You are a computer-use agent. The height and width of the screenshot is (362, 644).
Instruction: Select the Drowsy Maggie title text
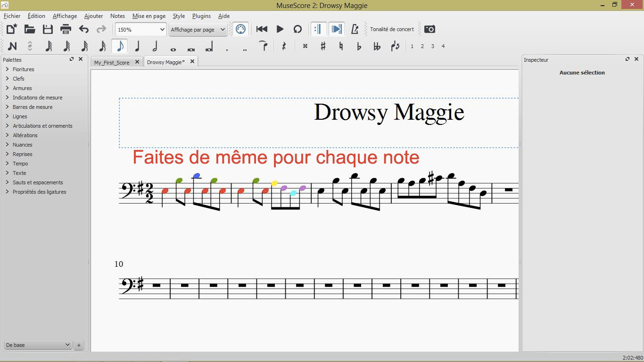coord(389,113)
